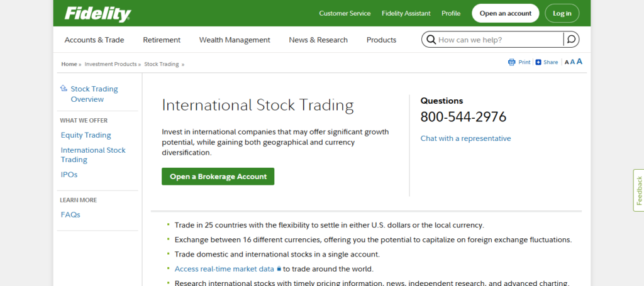
Task: Click 'Trade domestic and international stocks' bullet
Action: pyautogui.click(x=277, y=255)
